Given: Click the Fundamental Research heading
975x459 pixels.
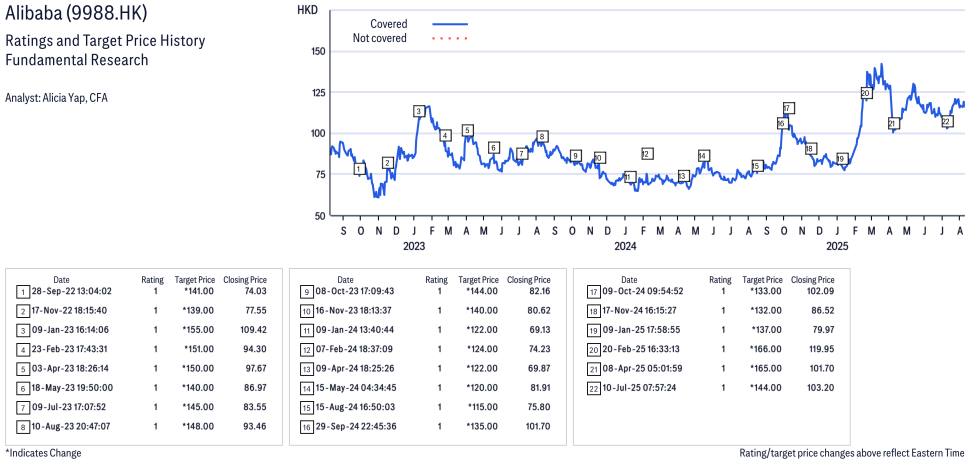Looking at the screenshot, I should (76, 60).
